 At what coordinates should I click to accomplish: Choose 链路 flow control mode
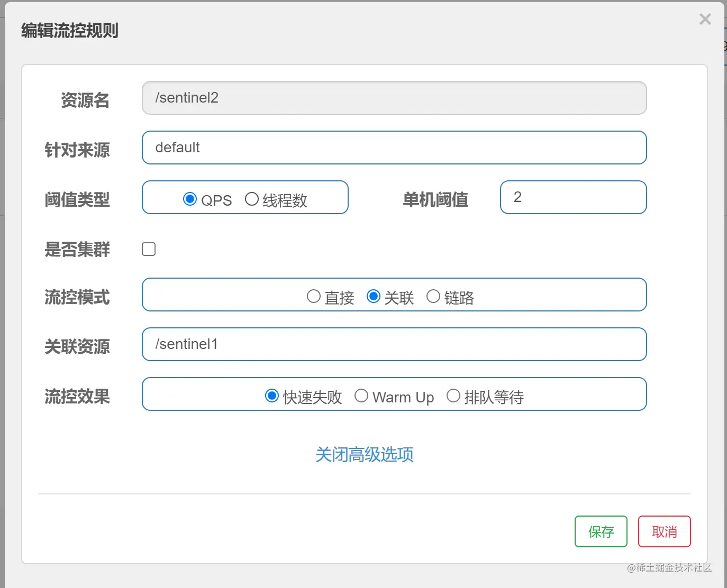point(433,296)
